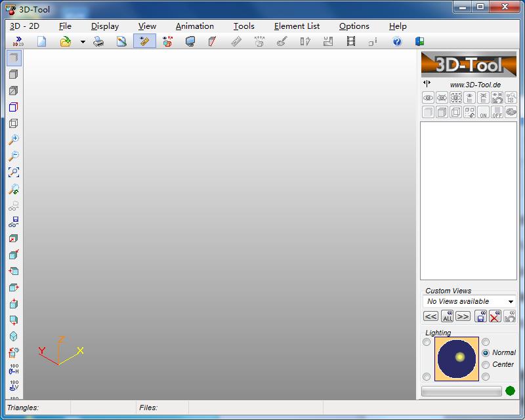Viewport: 525px width, 420px height.
Task: Click the www.3D-Tool.de link
Action: (x=475, y=85)
